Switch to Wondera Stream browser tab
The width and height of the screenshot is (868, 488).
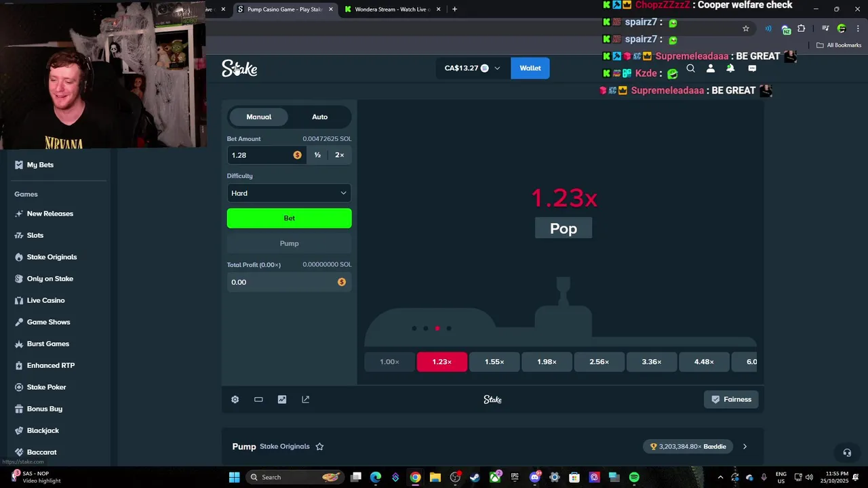[x=392, y=9]
